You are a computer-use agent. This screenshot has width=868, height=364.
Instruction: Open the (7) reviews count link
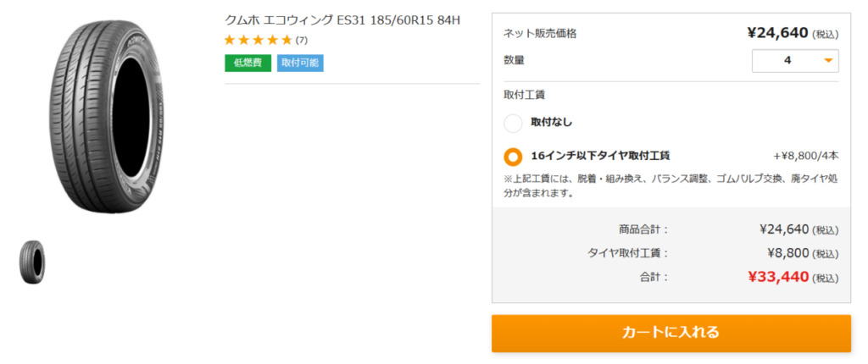coord(302,40)
